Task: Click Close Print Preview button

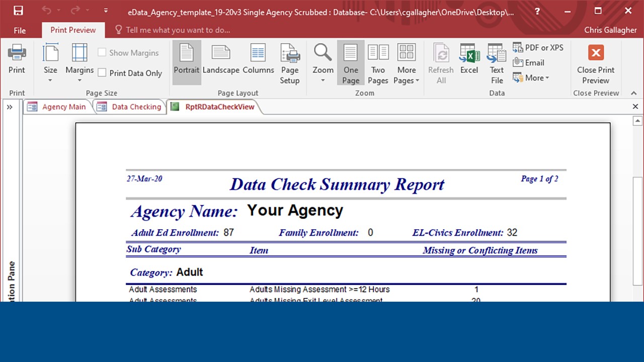Action: click(596, 63)
